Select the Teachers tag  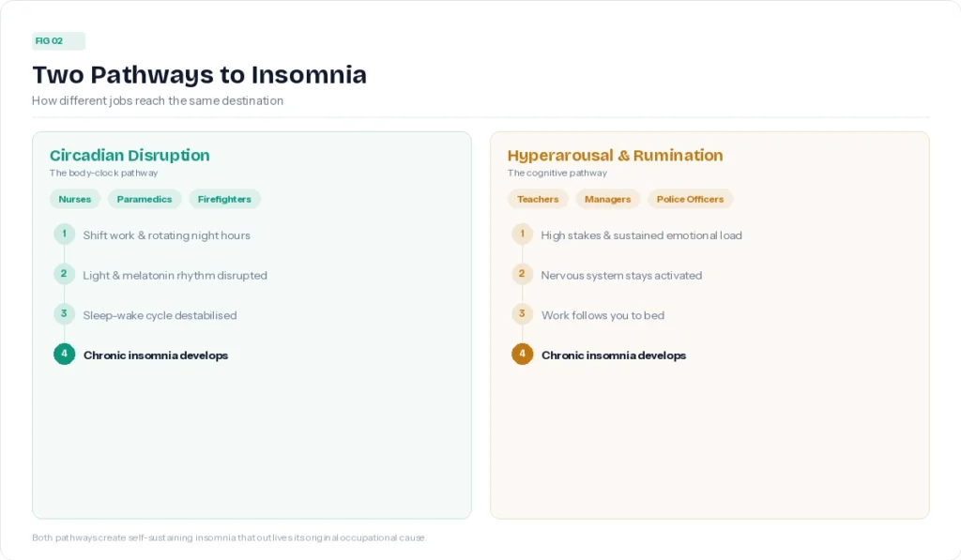coord(538,199)
